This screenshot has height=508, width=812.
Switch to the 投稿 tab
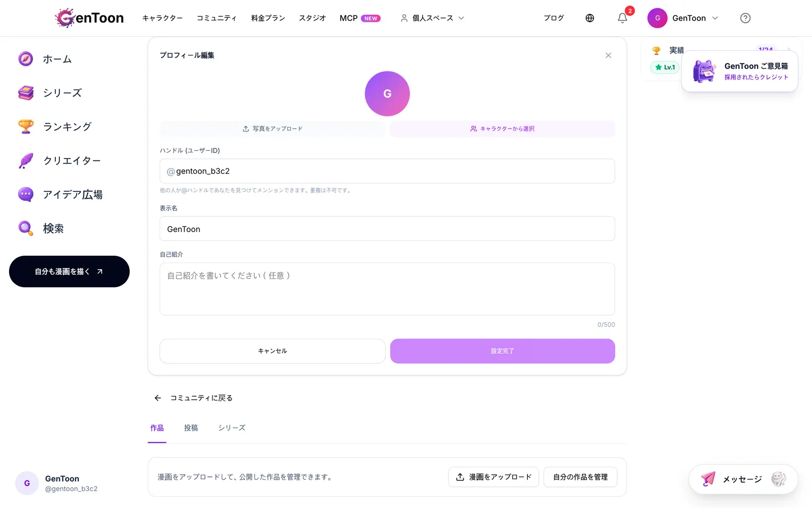191,428
